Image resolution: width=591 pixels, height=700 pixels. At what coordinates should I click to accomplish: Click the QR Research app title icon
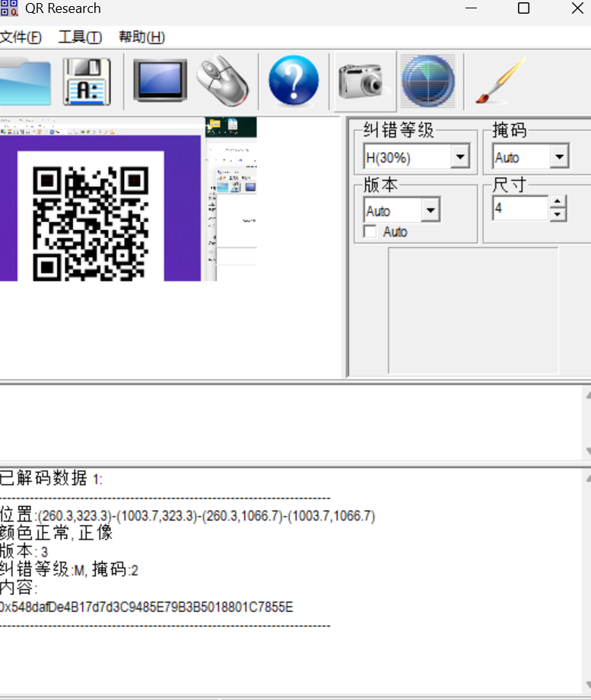(x=9, y=8)
